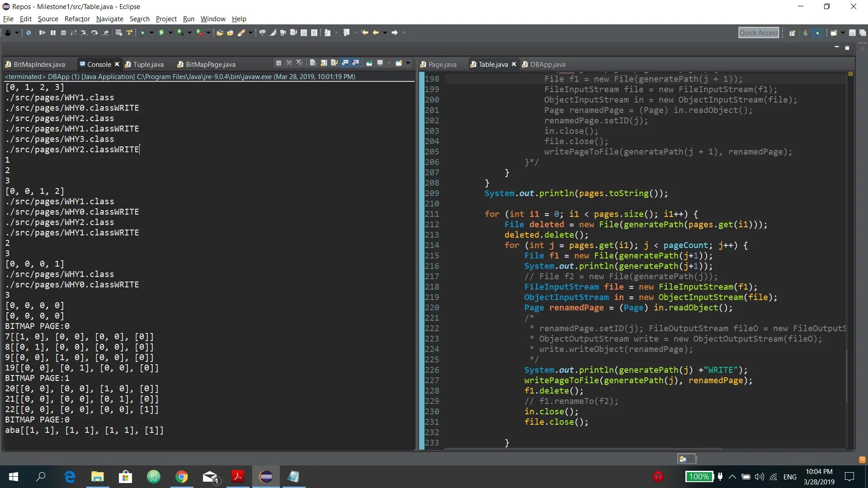Viewport: 868px width, 488px height.
Task: Toggle the Console view close button
Action: coord(118,64)
